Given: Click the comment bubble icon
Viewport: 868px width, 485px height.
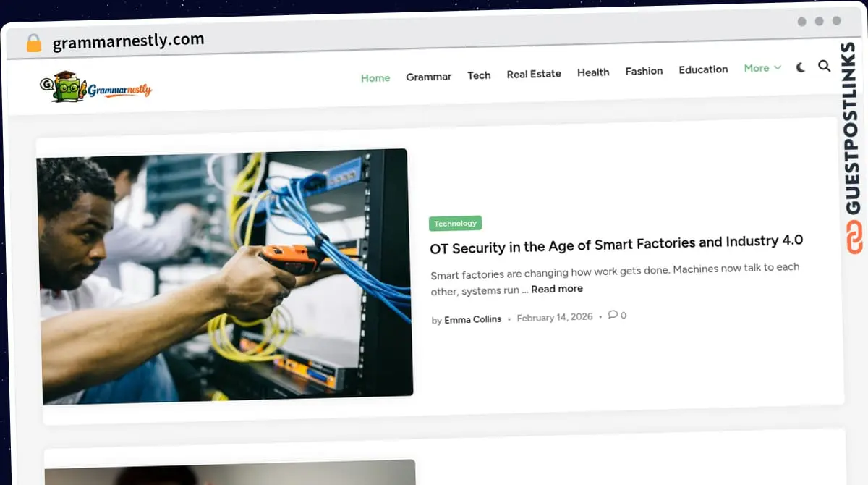Looking at the screenshot, I should coord(613,315).
